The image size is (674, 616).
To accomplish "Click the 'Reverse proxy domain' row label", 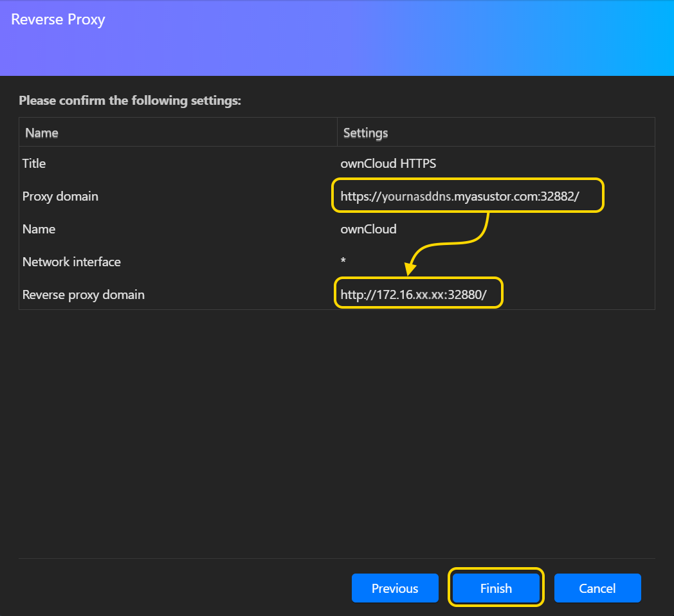I will [84, 295].
